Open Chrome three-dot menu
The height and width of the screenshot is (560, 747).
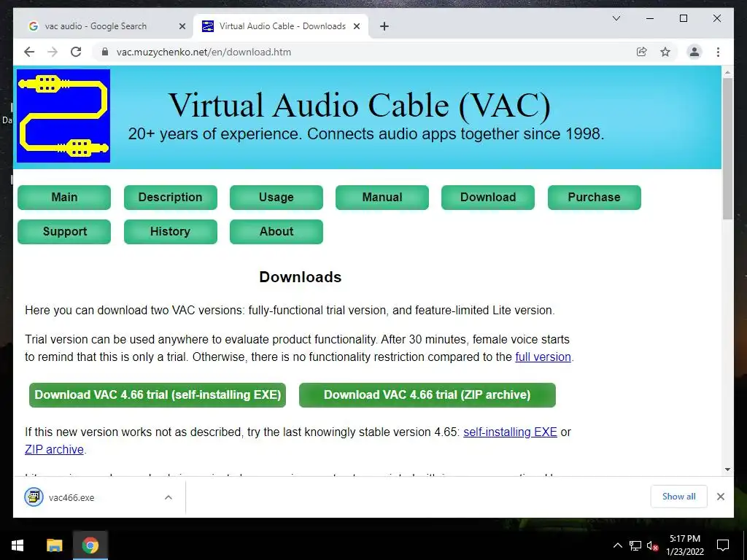[x=718, y=52]
